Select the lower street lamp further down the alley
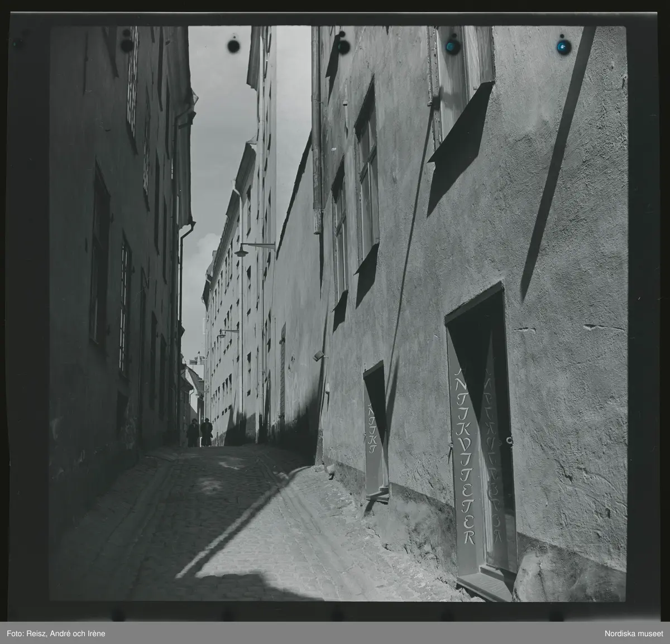The width and height of the screenshot is (670, 644). point(222,333)
